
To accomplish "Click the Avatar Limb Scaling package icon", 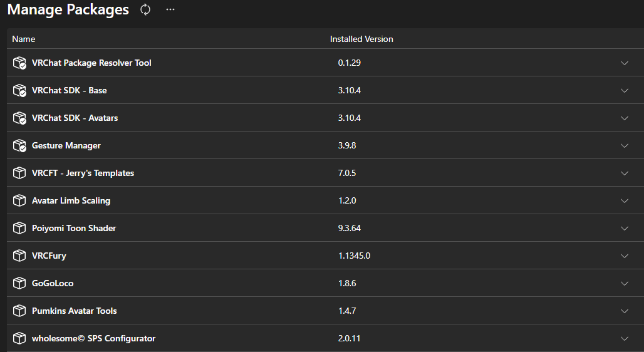I will 19,200.
